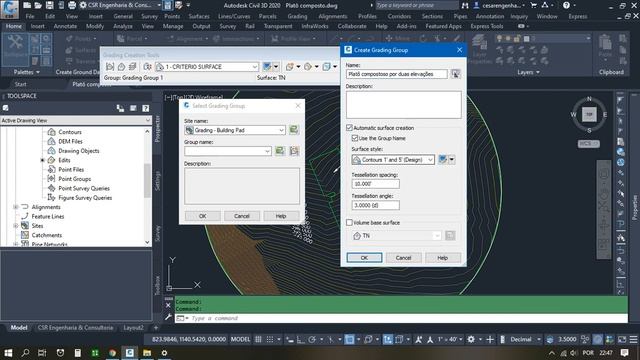Image resolution: width=640 pixels, height=360 pixels.
Task: Toggle Use the Group Name checkbox
Action: click(355, 138)
